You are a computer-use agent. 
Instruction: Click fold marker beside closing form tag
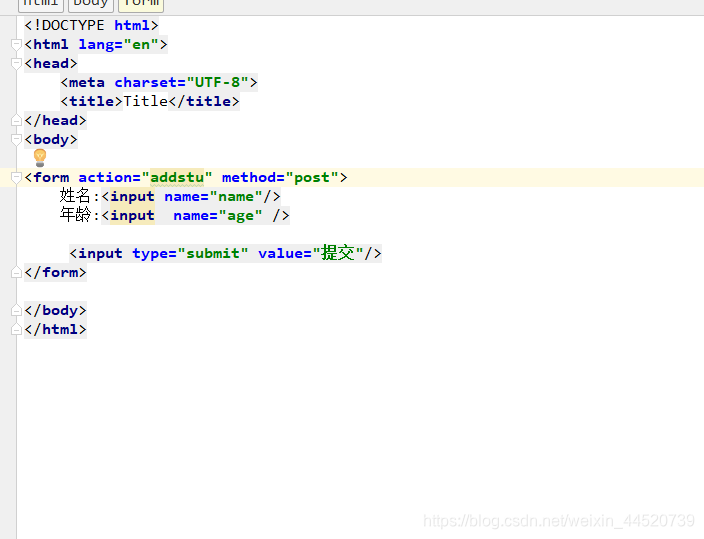[16, 272]
